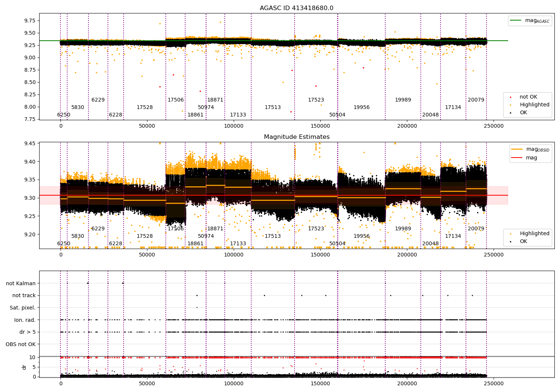Click obsid label 17134 in top plot
560x392 pixels.
click(x=453, y=107)
